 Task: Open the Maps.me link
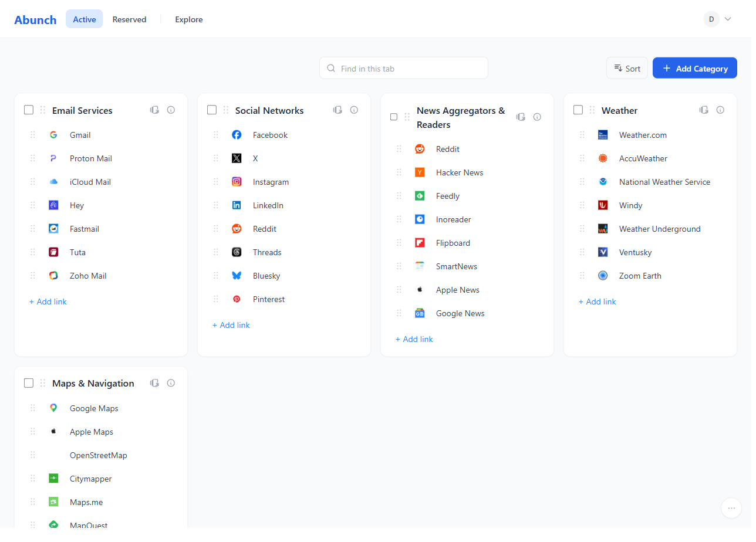[x=86, y=502]
